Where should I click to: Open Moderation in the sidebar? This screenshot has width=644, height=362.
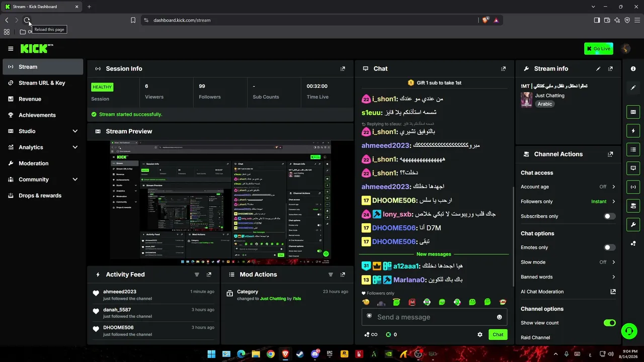point(43,163)
